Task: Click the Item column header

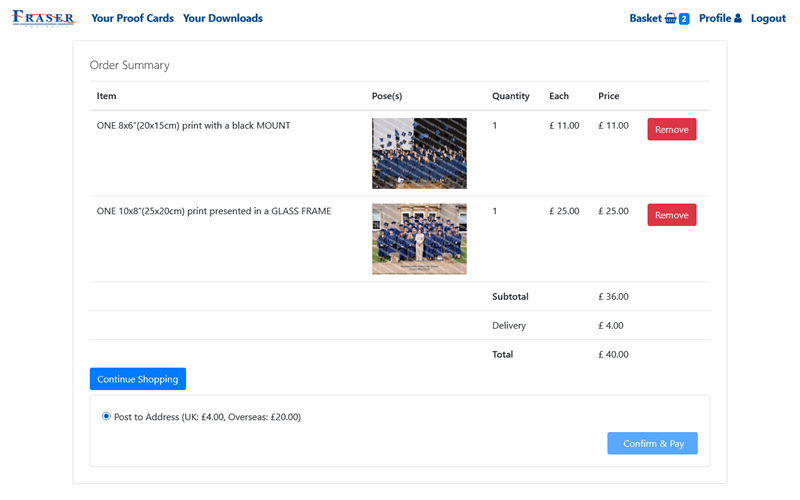Action: pos(106,96)
